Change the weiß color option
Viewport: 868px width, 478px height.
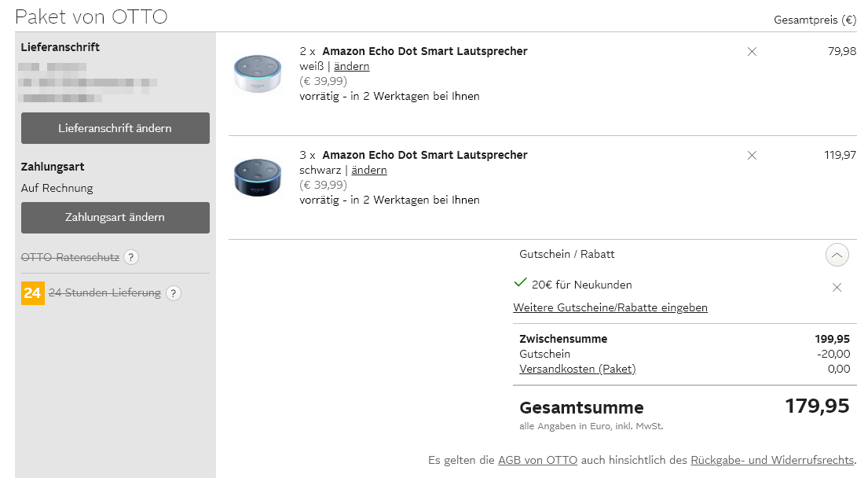pos(351,67)
